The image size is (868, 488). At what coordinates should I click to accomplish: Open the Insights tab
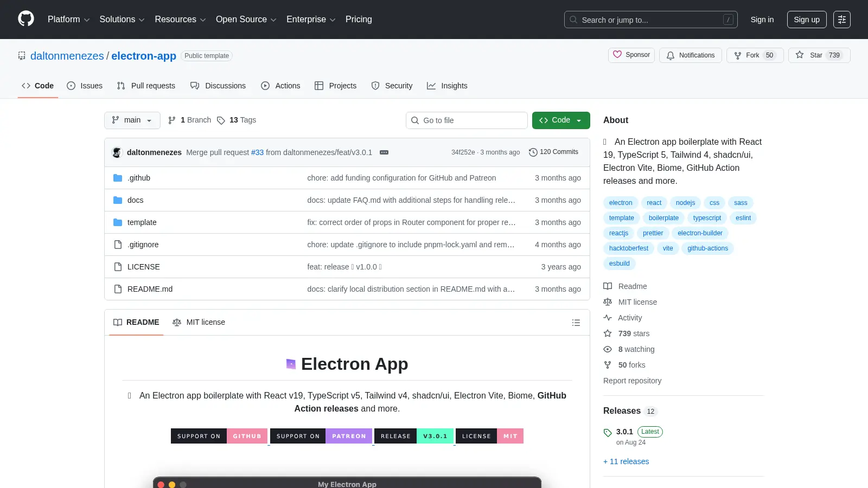click(447, 86)
